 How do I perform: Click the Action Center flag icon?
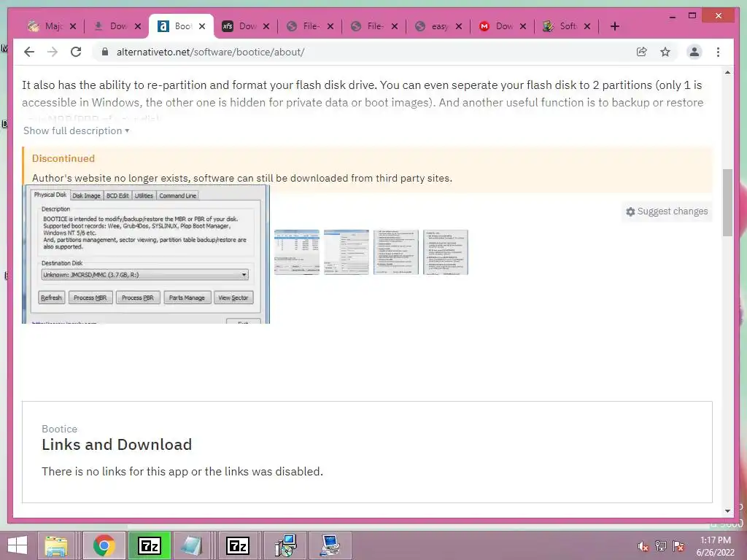pos(678,546)
